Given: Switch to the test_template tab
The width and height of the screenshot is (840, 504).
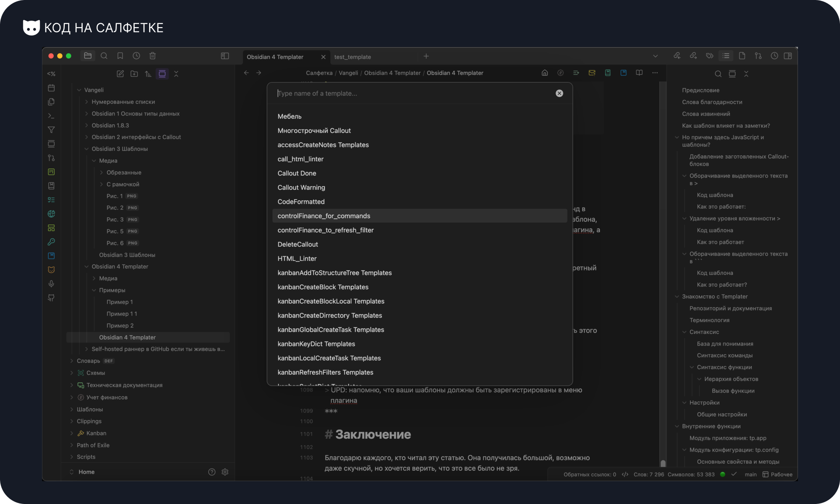Looking at the screenshot, I should click(x=353, y=57).
